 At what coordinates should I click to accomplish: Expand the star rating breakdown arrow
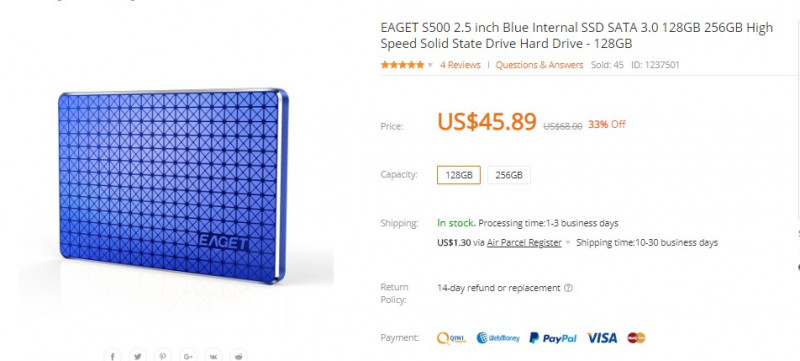pyautogui.click(x=430, y=65)
